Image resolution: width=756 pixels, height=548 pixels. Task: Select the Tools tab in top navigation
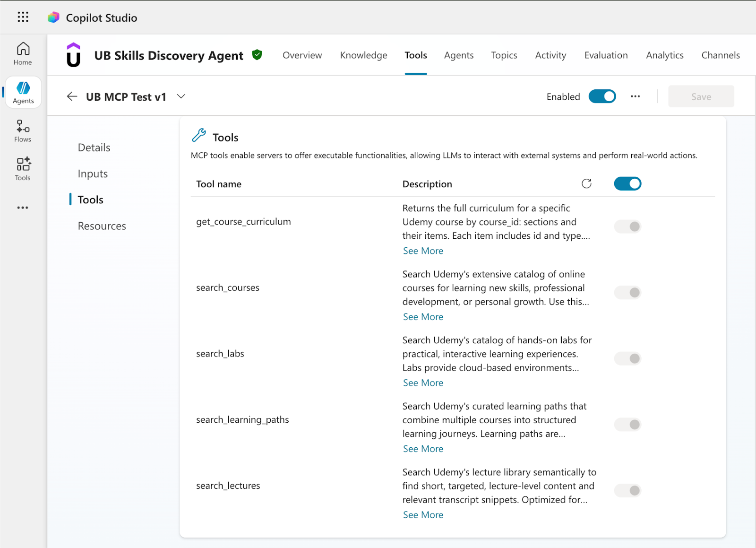416,55
